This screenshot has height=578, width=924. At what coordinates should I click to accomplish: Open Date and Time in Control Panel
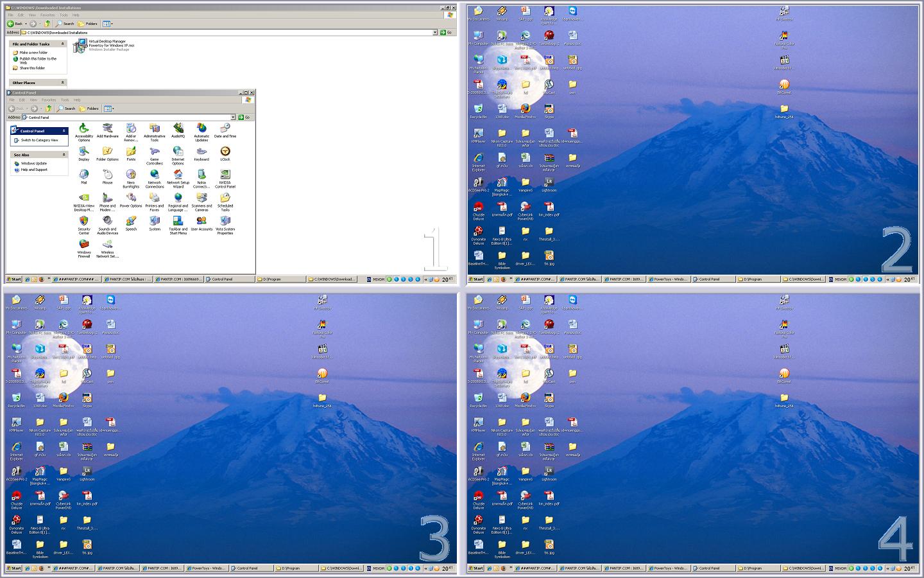[225, 130]
